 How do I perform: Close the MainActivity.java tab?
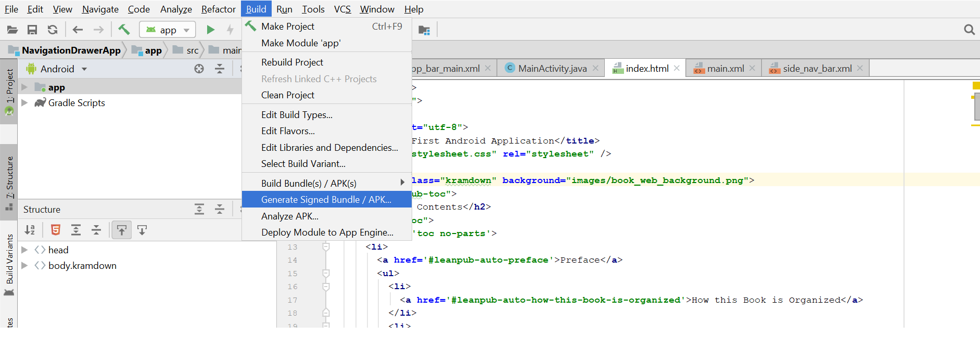(x=595, y=68)
